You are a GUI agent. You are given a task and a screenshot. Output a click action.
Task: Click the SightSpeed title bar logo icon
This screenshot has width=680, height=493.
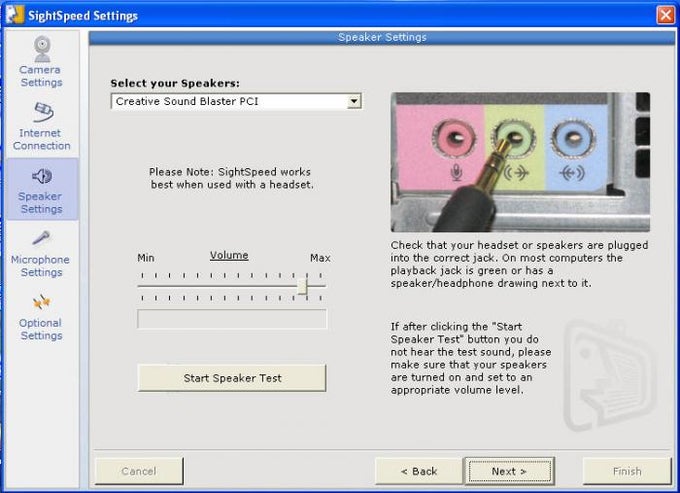[x=15, y=15]
